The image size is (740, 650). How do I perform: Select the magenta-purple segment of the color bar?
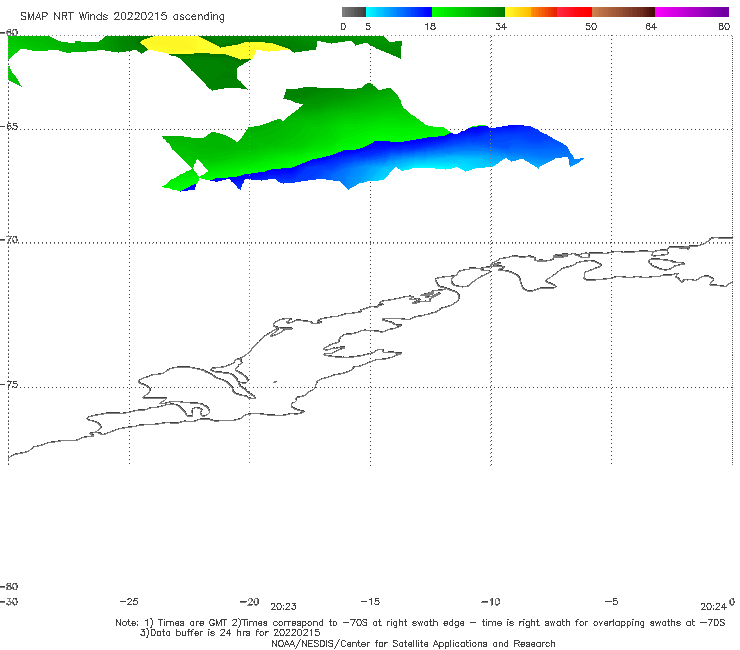point(692,12)
